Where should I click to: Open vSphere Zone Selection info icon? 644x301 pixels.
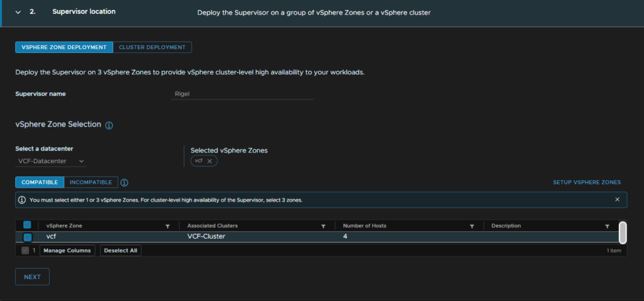pos(109,125)
